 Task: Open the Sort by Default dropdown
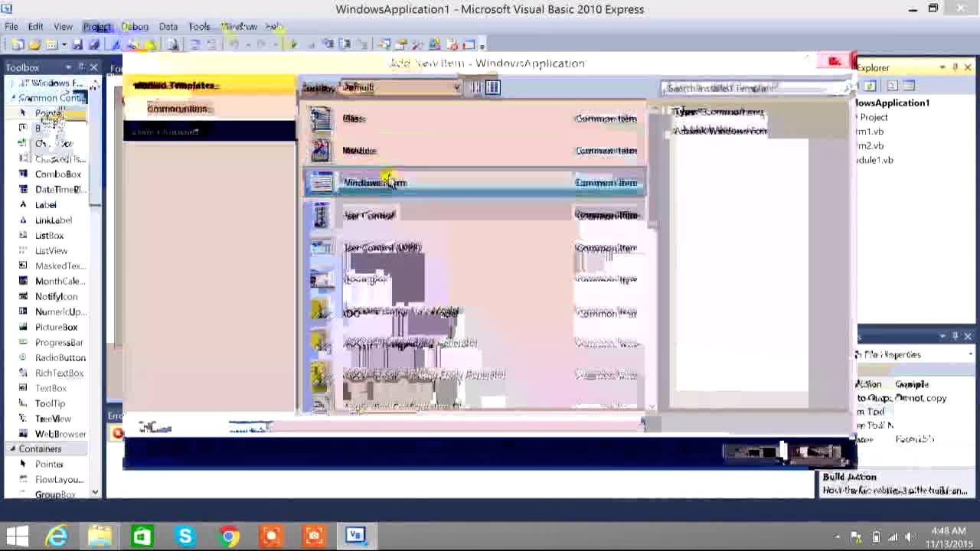click(x=400, y=87)
